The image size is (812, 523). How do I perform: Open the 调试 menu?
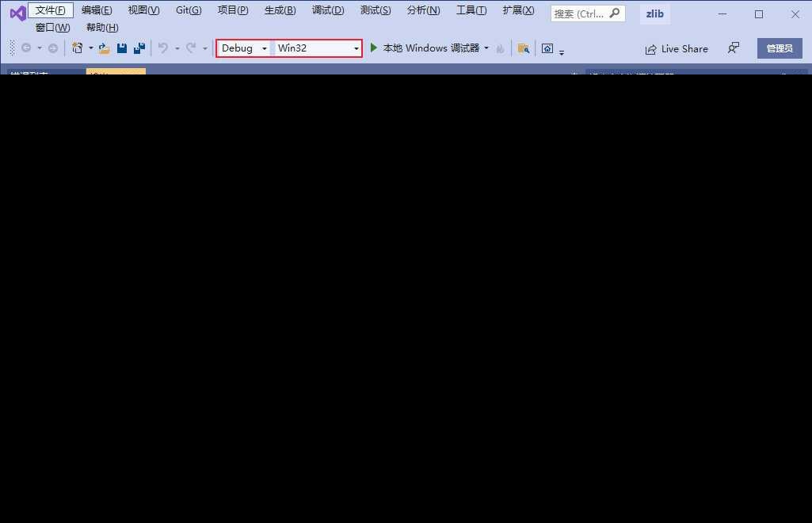pos(327,10)
